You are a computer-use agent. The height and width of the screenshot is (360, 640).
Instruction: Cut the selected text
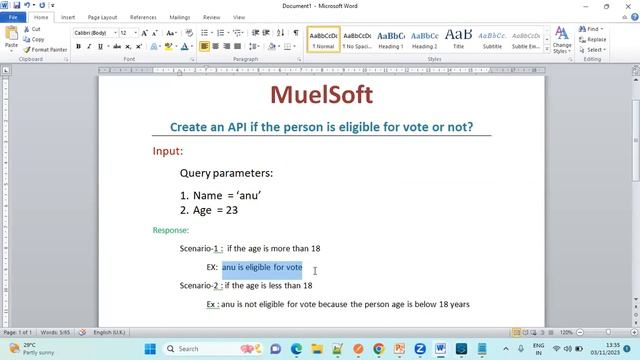pos(32,29)
